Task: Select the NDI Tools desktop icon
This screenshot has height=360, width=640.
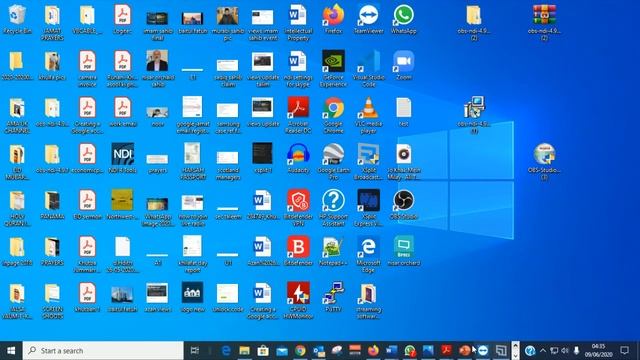Action: click(x=122, y=158)
